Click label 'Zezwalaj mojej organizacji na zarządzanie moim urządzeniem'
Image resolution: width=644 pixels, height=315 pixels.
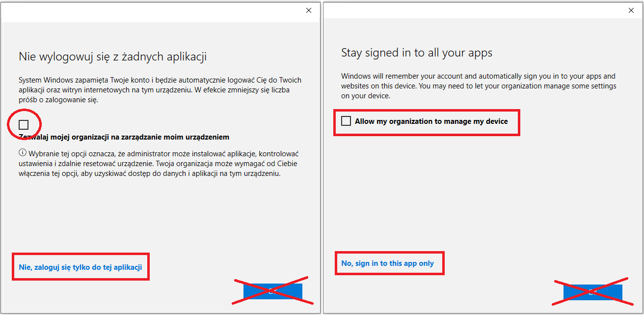point(124,137)
